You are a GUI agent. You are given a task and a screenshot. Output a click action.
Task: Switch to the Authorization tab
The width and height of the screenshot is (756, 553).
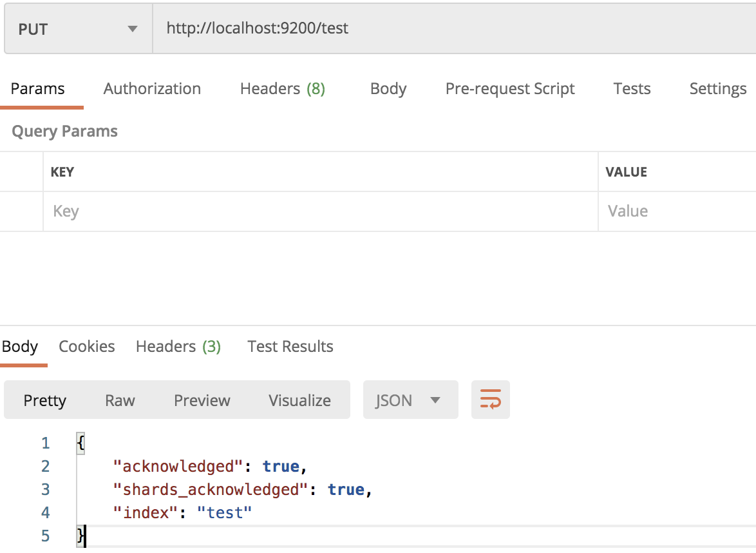pyautogui.click(x=152, y=89)
